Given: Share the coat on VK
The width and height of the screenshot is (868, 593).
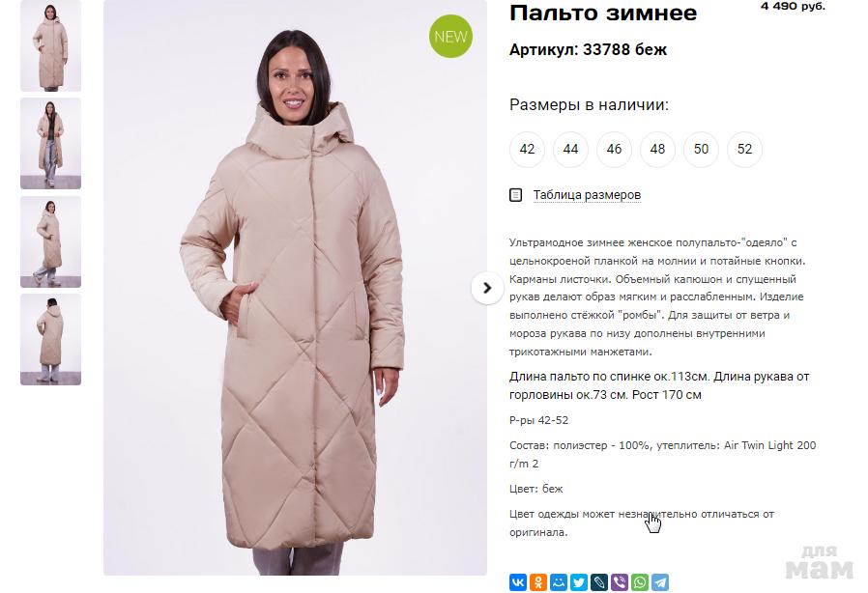Looking at the screenshot, I should click(x=518, y=582).
